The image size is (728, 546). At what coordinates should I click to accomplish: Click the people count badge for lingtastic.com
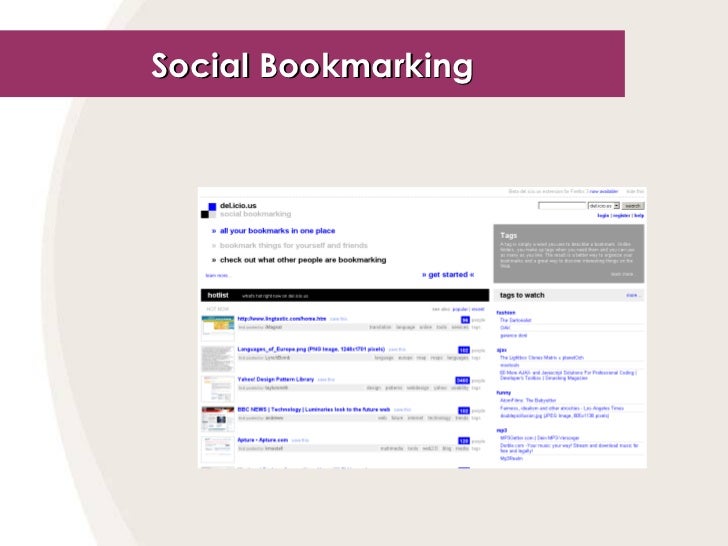coord(465,320)
